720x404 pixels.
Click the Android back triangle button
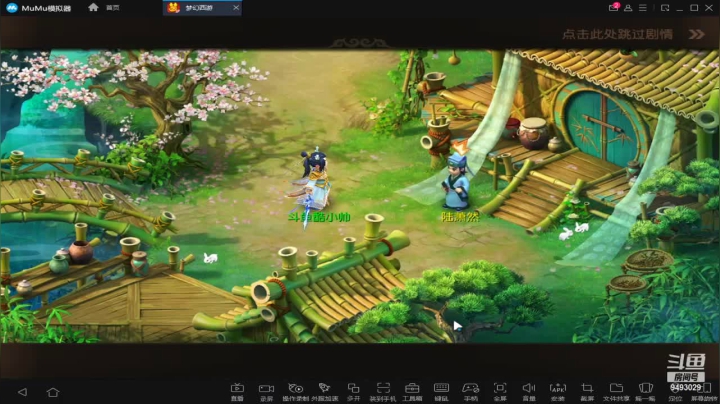22,392
